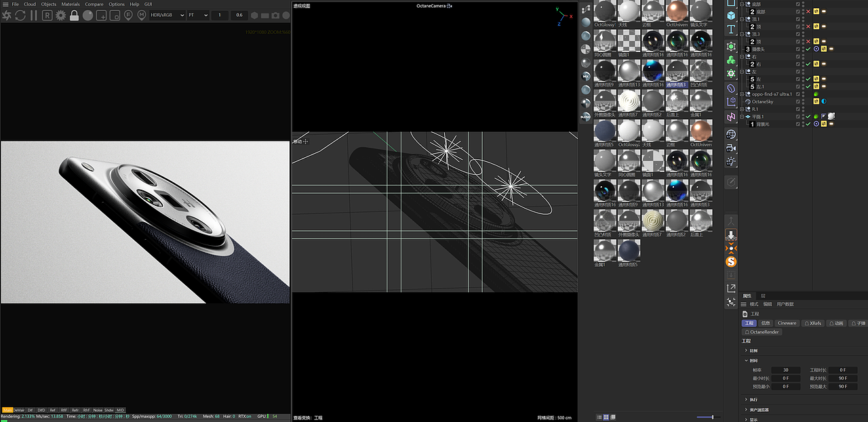
Task: Open the GUI menu
Action: tap(148, 4)
